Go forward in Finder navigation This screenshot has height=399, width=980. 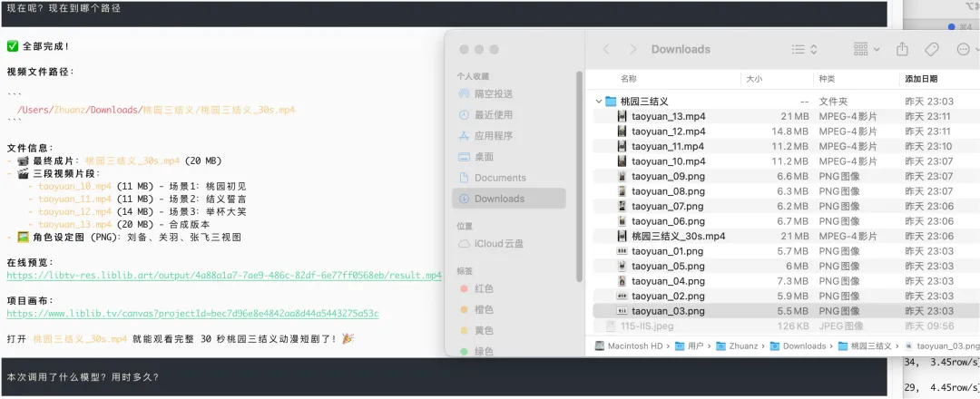[633, 49]
